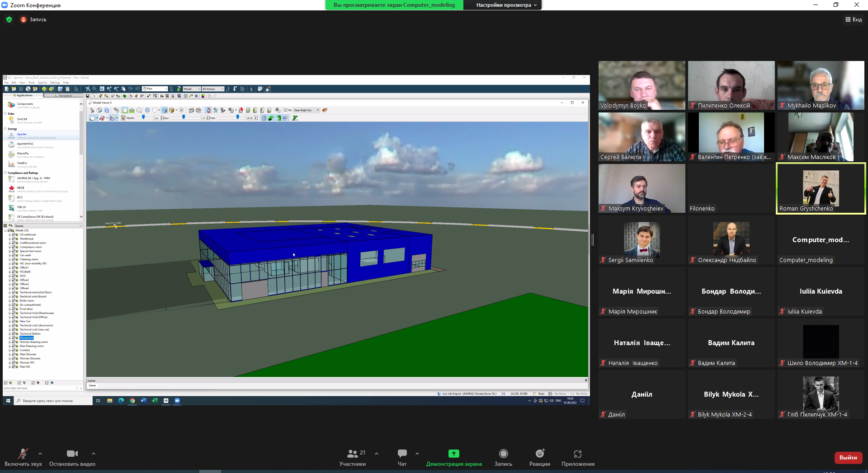Open the 'Spaces' tree filter dropdown
Viewport: 868px width, 473px height.
[48, 226]
